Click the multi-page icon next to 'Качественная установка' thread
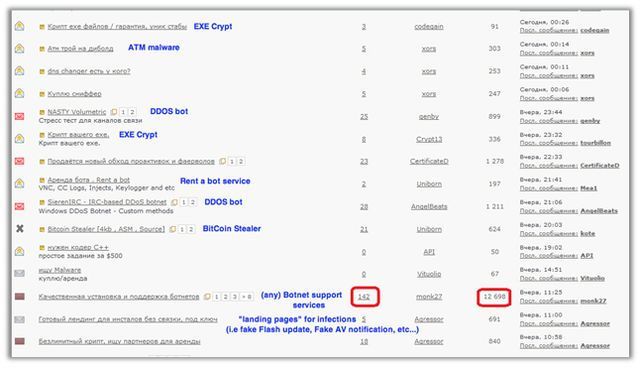The width and height of the screenshot is (640, 367). pos(207,296)
